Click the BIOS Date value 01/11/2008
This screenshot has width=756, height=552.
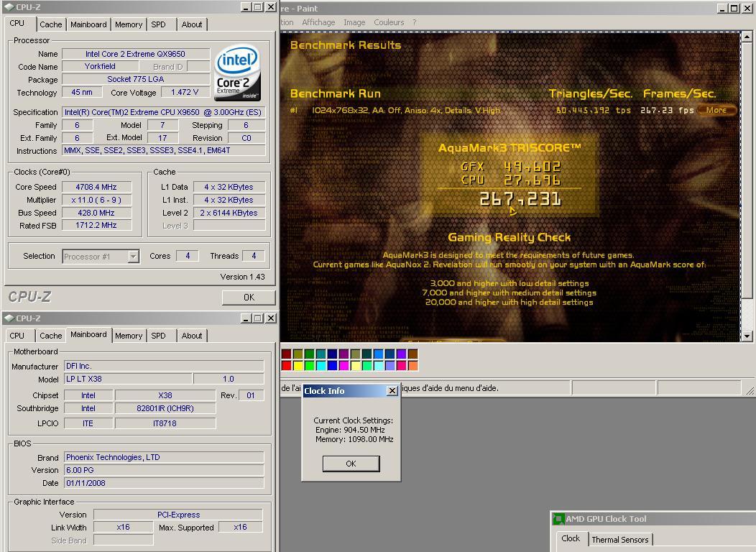tap(164, 483)
